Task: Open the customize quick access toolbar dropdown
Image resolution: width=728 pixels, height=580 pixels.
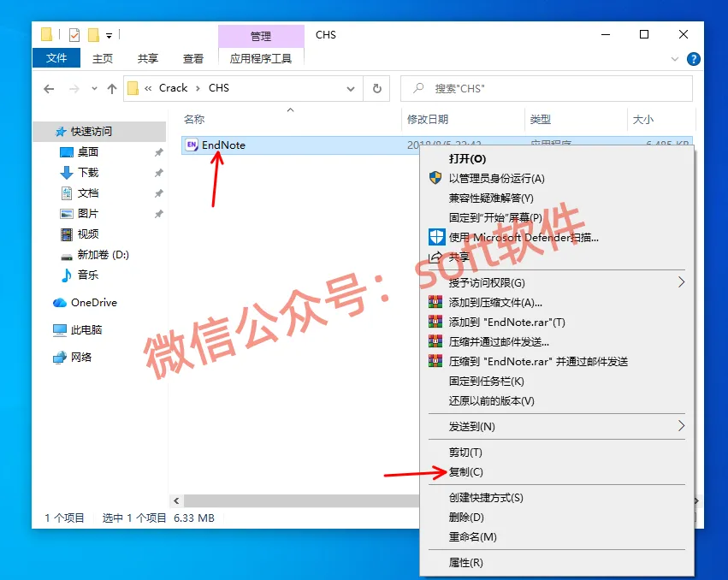Action: click(109, 35)
